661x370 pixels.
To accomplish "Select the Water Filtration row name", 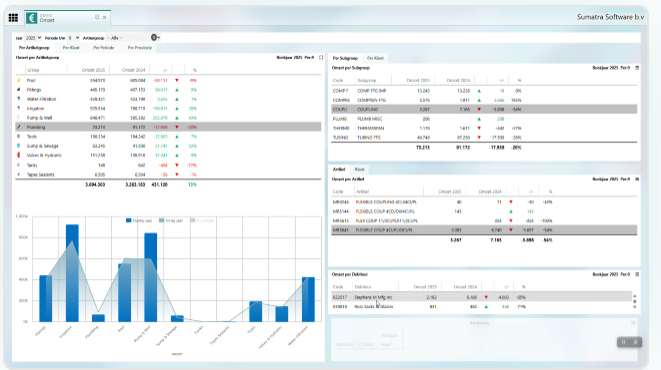I will click(41, 99).
